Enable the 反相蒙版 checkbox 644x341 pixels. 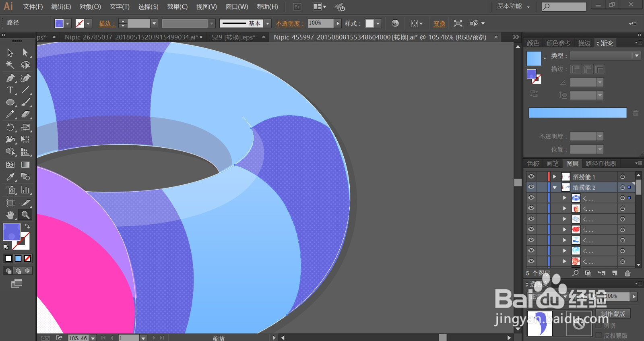(x=599, y=335)
